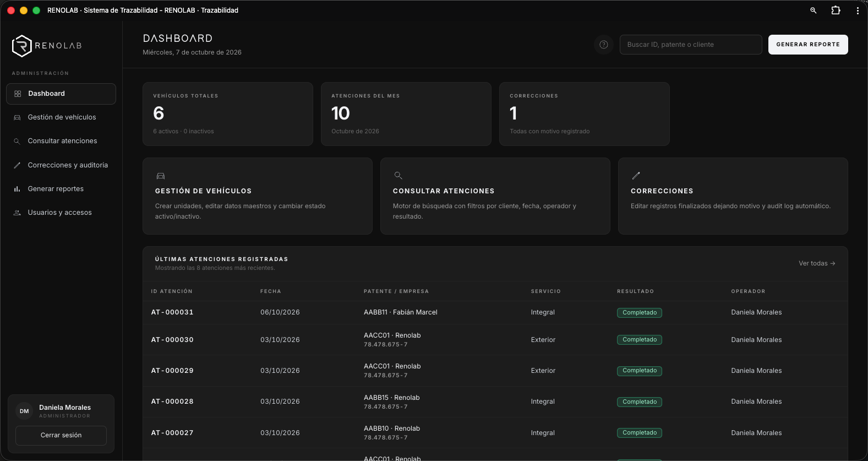Click the date Miércoles, 7 de octubre de 2026
868x461 pixels.
tap(192, 52)
